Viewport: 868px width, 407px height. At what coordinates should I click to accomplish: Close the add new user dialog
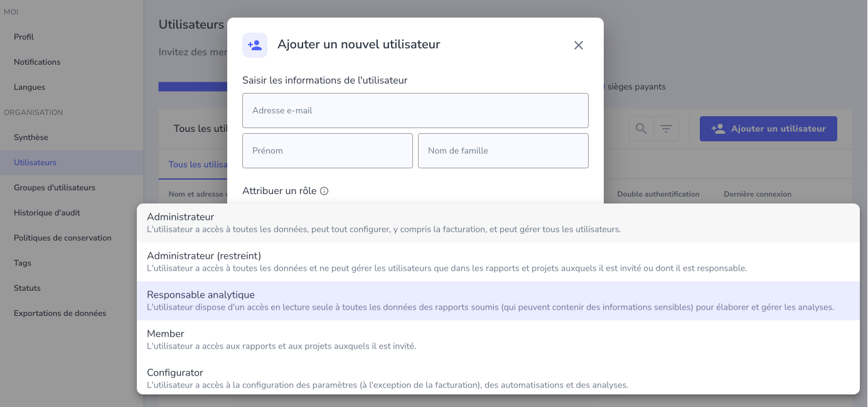(x=579, y=45)
